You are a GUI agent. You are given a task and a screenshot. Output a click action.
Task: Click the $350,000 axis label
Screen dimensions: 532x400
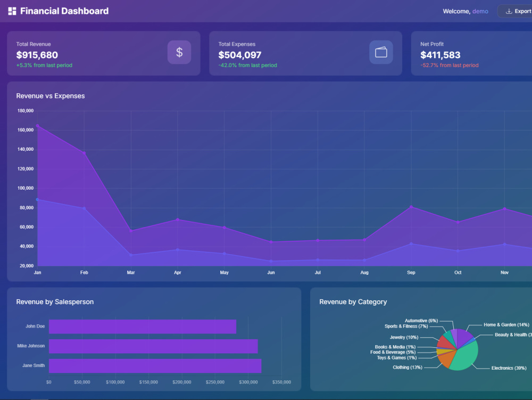[x=281, y=382]
